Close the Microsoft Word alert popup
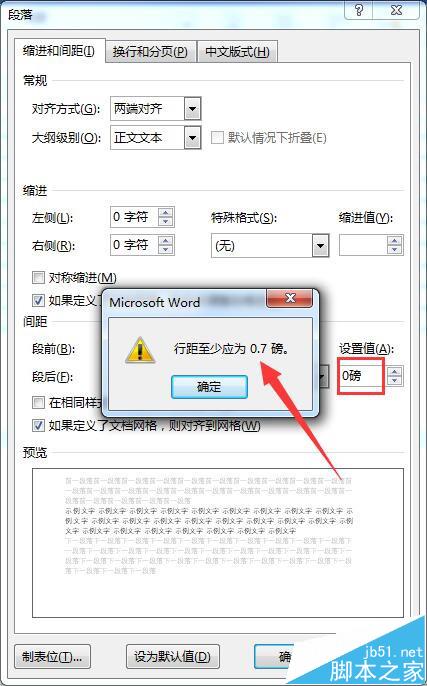The image size is (427, 686). tap(290, 299)
